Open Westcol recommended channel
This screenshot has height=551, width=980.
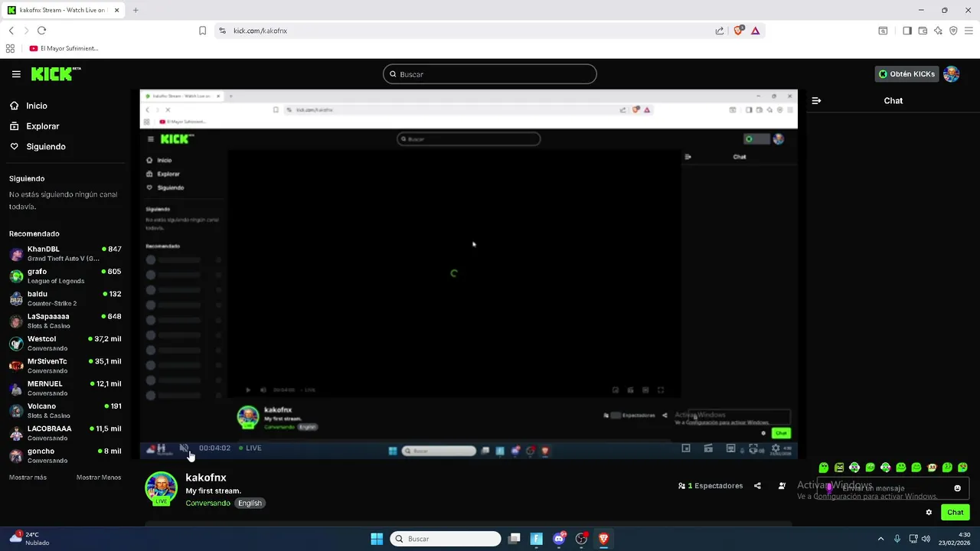pyautogui.click(x=65, y=344)
